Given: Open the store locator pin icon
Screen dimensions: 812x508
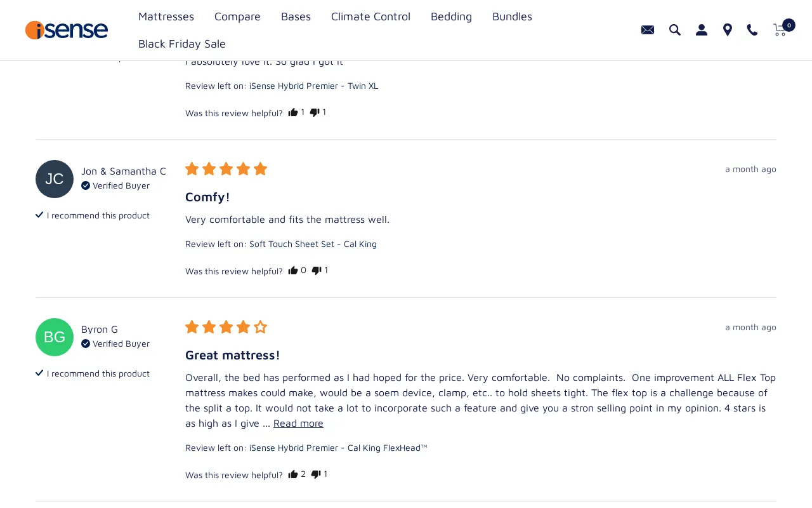Looking at the screenshot, I should click(x=728, y=30).
